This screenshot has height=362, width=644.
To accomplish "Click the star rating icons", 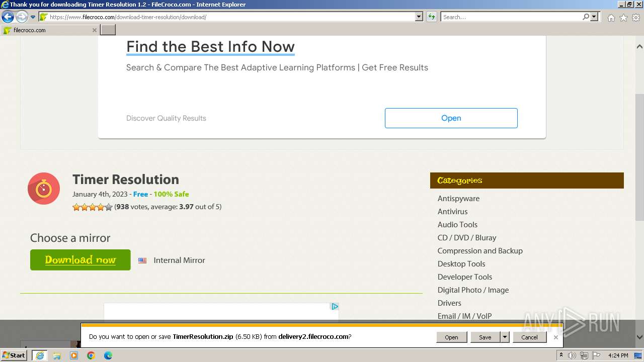I will pos(93,207).
